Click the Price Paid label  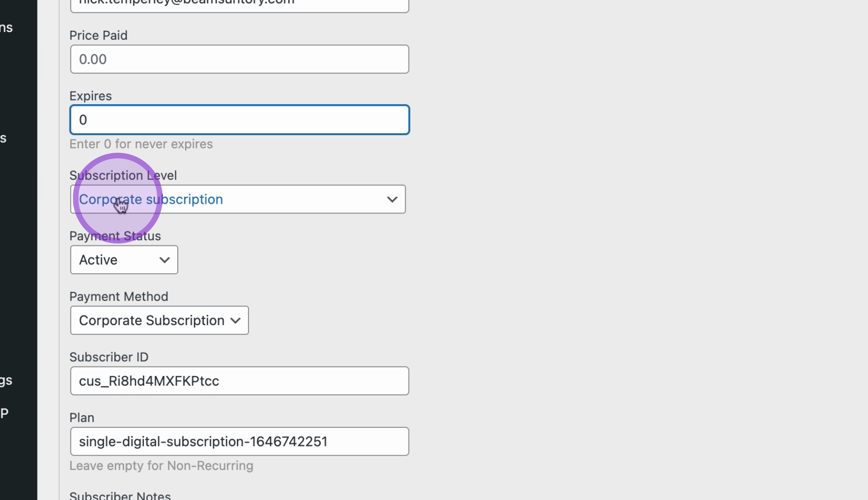pyautogui.click(x=99, y=35)
